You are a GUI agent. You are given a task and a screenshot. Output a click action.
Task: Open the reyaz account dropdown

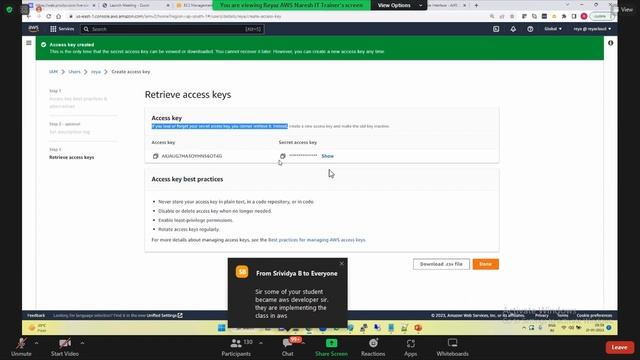pyautogui.click(x=592, y=29)
